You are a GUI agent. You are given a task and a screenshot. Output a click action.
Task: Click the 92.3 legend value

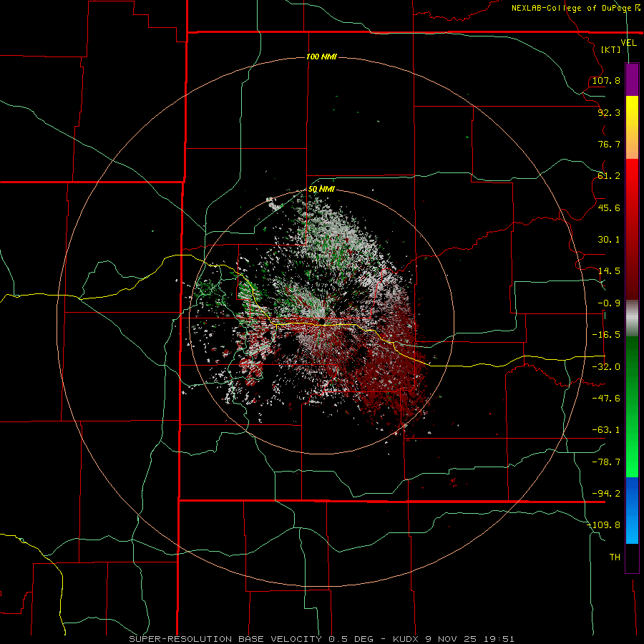click(x=609, y=112)
